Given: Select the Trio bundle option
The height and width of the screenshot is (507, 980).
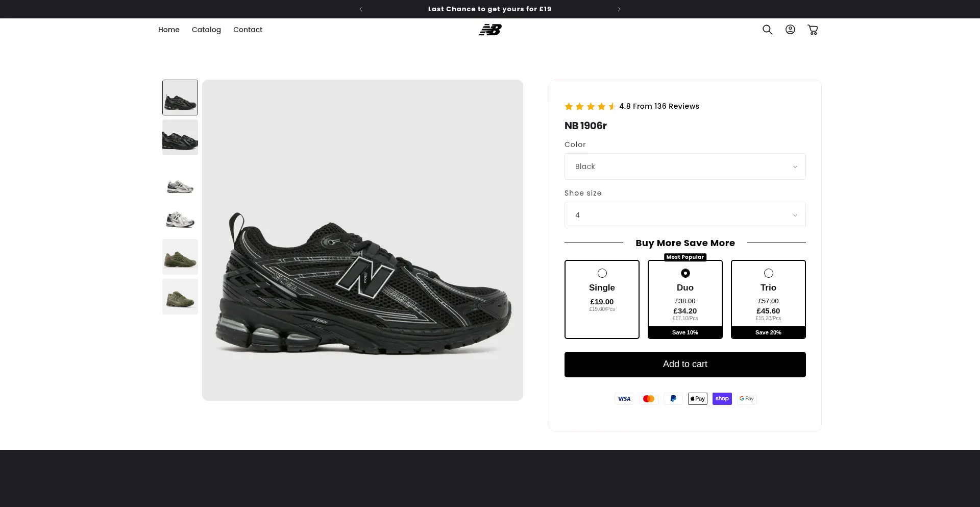Looking at the screenshot, I should [768, 299].
